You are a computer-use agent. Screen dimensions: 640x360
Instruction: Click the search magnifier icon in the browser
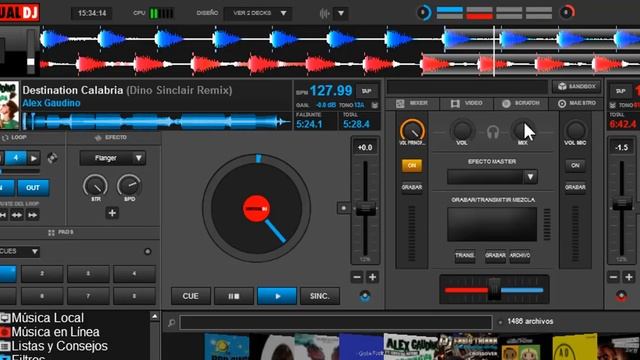point(171,323)
